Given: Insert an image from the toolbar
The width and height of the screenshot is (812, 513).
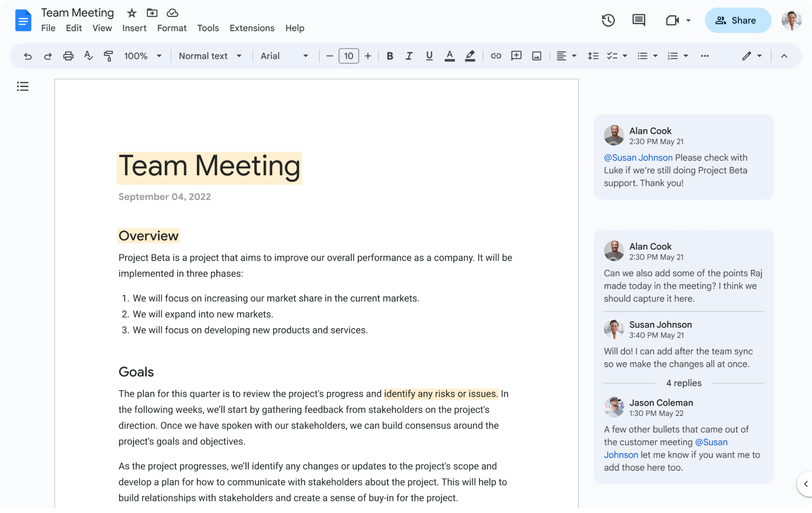Looking at the screenshot, I should point(536,56).
